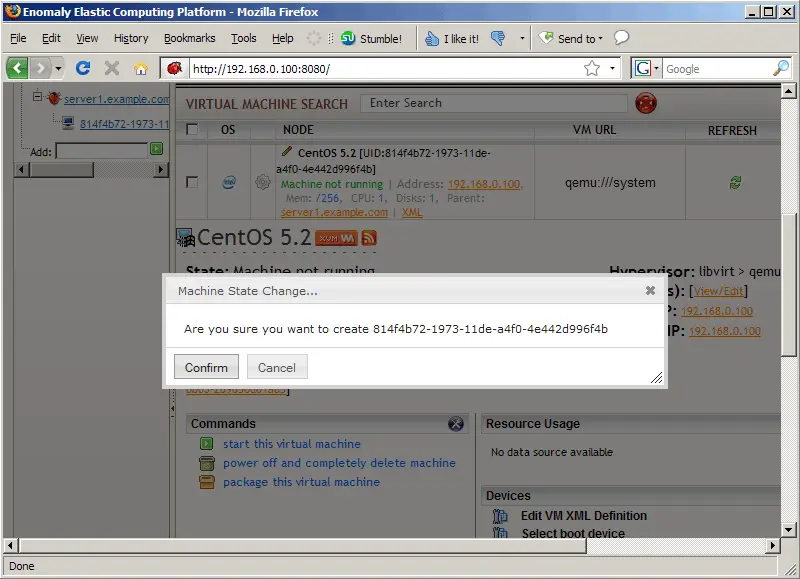Click the XVM VM orange badge
This screenshot has width=800, height=579.
click(336, 238)
